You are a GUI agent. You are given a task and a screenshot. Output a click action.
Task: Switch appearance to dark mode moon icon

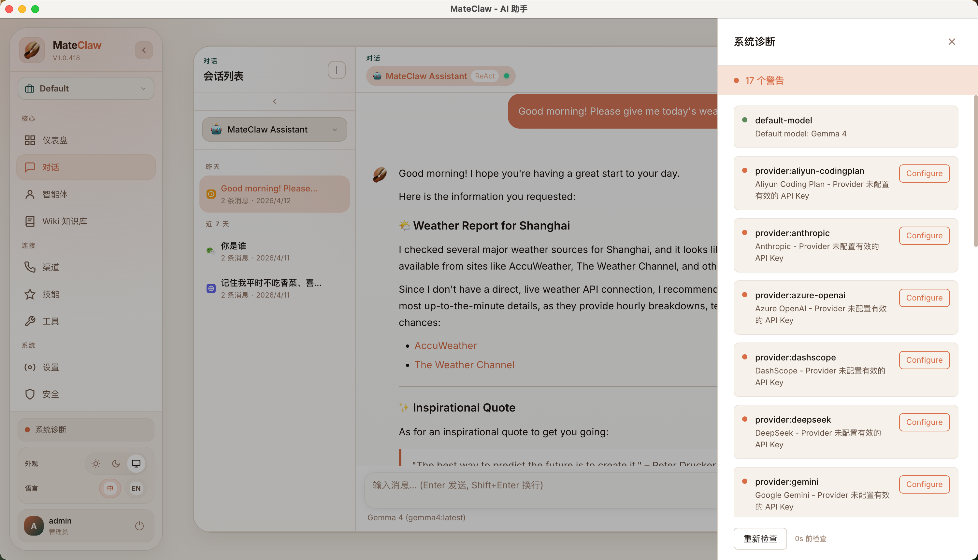[x=116, y=463]
